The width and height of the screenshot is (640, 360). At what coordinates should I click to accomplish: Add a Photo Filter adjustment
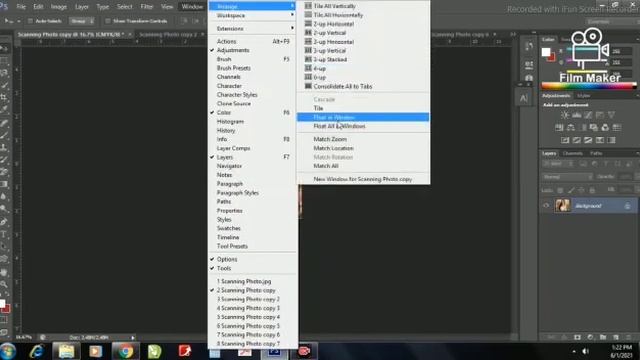(593, 128)
